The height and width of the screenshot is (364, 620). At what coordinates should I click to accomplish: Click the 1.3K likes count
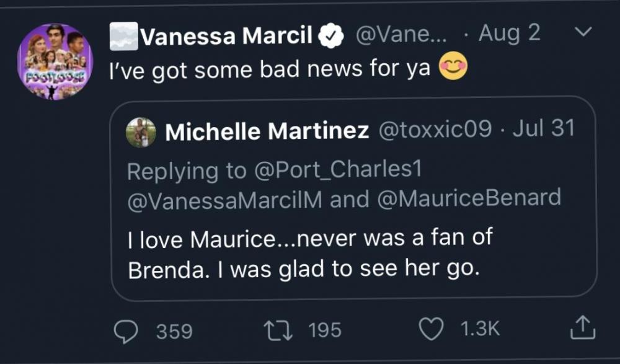[480, 329]
